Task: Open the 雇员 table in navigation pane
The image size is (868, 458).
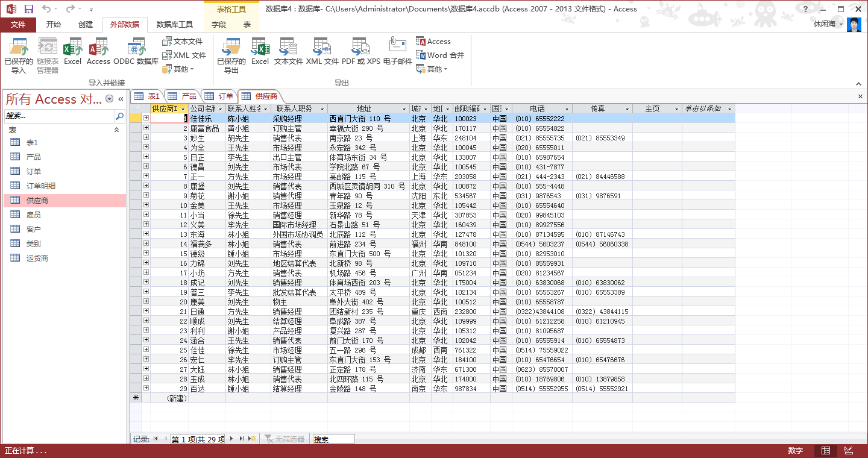Action: [65, 215]
